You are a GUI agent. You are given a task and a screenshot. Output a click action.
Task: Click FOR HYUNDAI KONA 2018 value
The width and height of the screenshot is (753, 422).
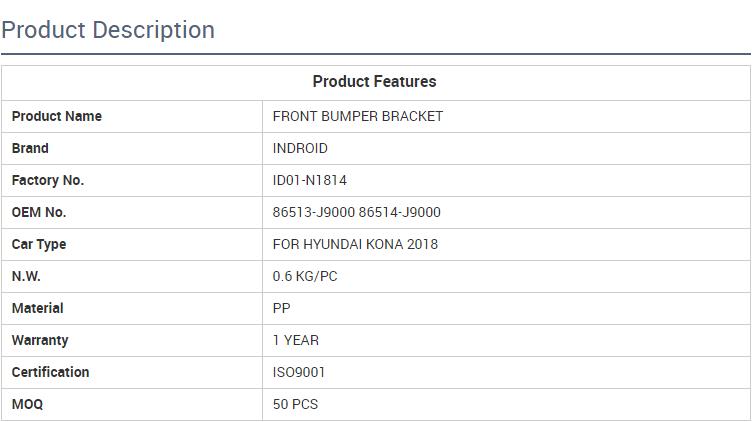pos(355,244)
